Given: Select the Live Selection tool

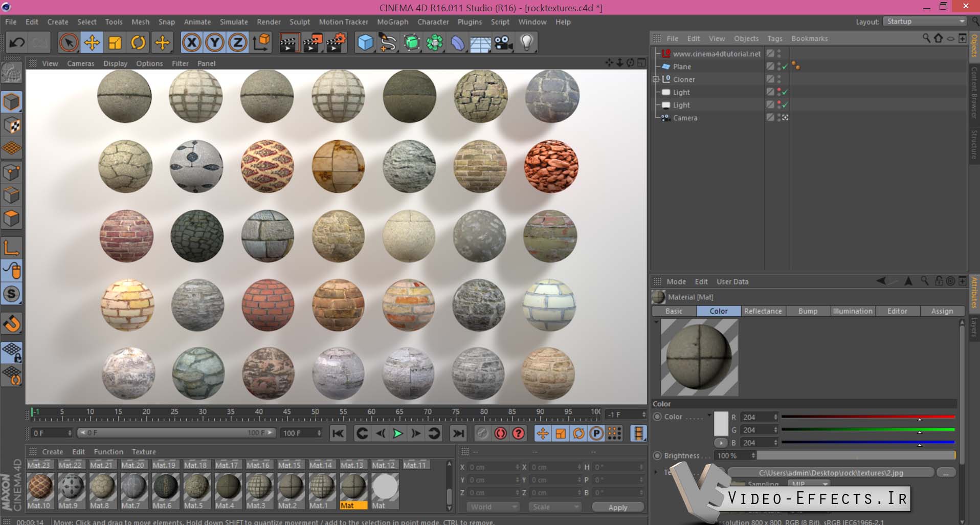Looking at the screenshot, I should coord(69,42).
